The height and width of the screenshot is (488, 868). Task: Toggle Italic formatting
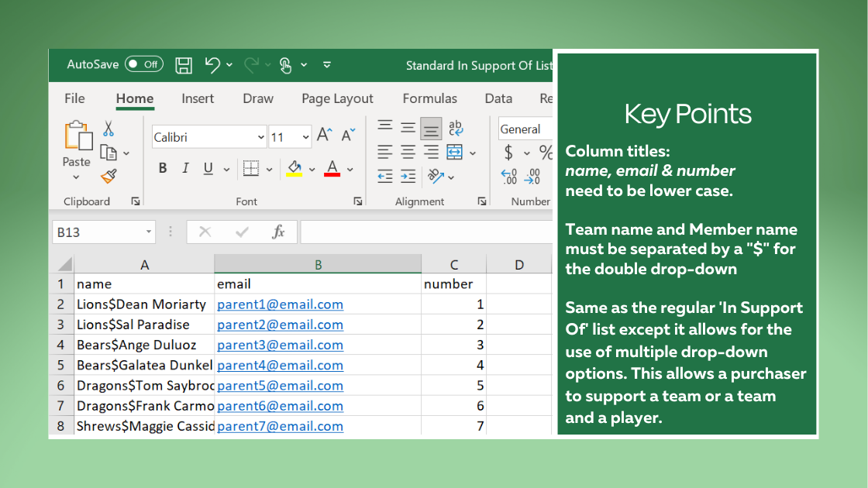[185, 169]
